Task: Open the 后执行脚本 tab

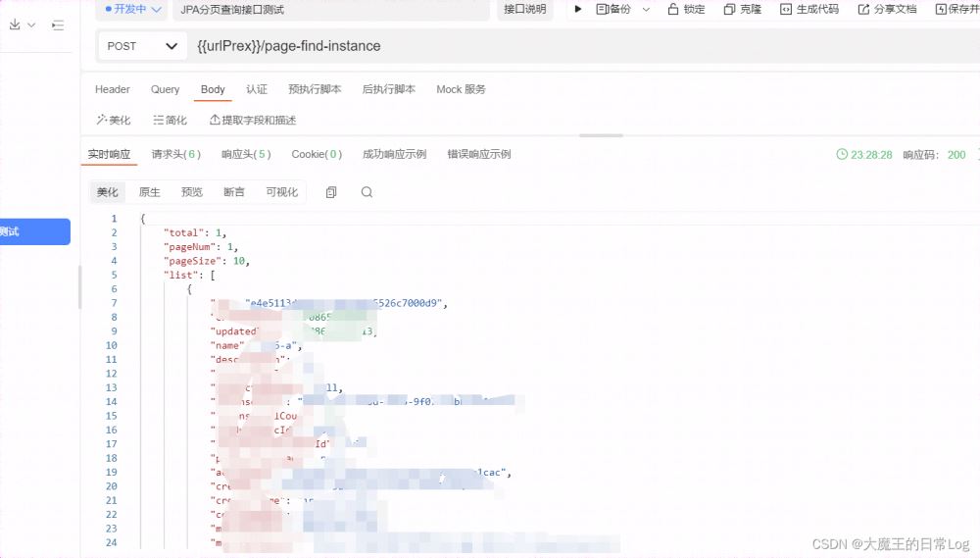Action: (x=389, y=89)
